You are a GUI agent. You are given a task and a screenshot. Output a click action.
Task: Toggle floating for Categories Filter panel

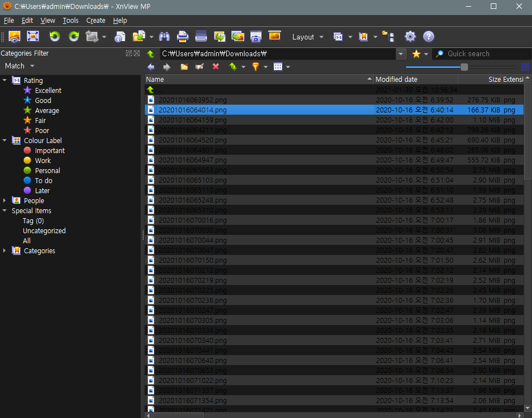129,53
